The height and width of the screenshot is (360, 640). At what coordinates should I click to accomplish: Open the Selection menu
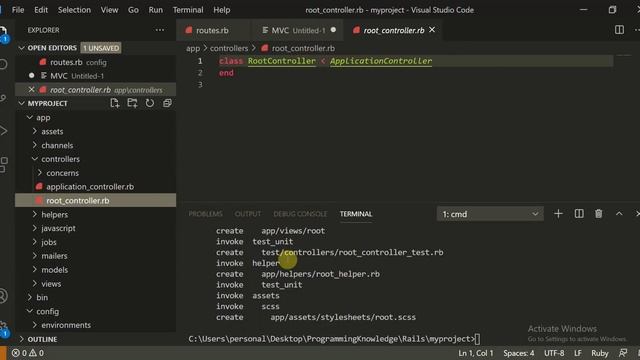[74, 10]
